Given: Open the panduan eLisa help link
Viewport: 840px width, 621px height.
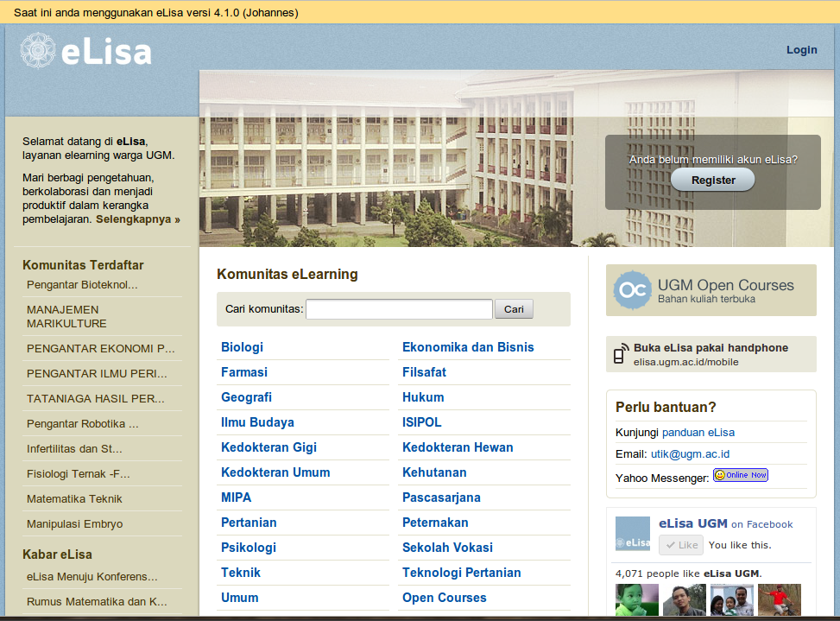Looking at the screenshot, I should (x=698, y=432).
